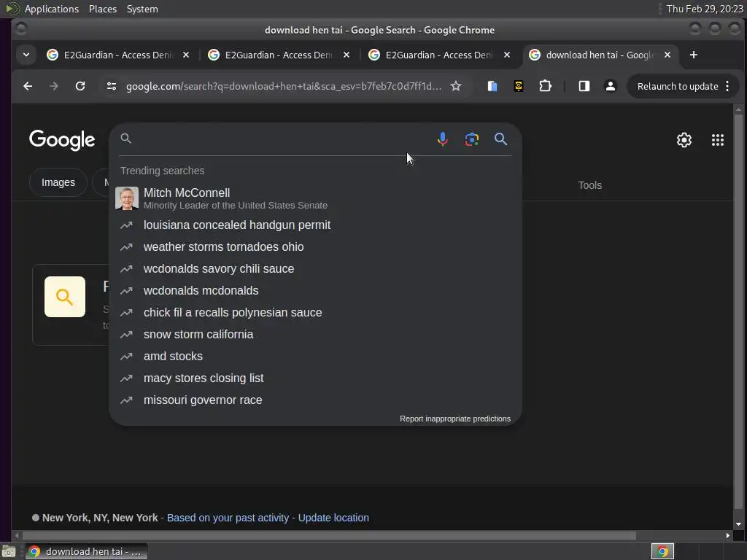This screenshot has height=560, width=747.
Task: Click the Chrome icon in bottom panel tray
Action: (x=662, y=551)
